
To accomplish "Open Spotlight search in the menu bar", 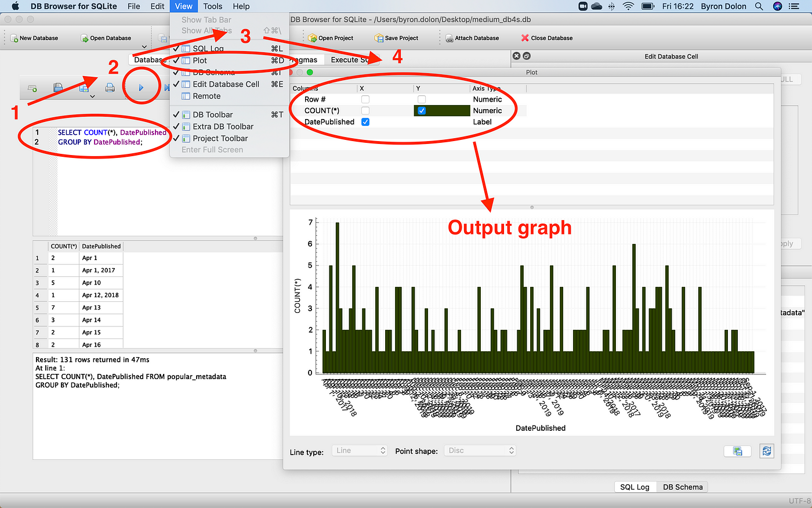I will (759, 6).
